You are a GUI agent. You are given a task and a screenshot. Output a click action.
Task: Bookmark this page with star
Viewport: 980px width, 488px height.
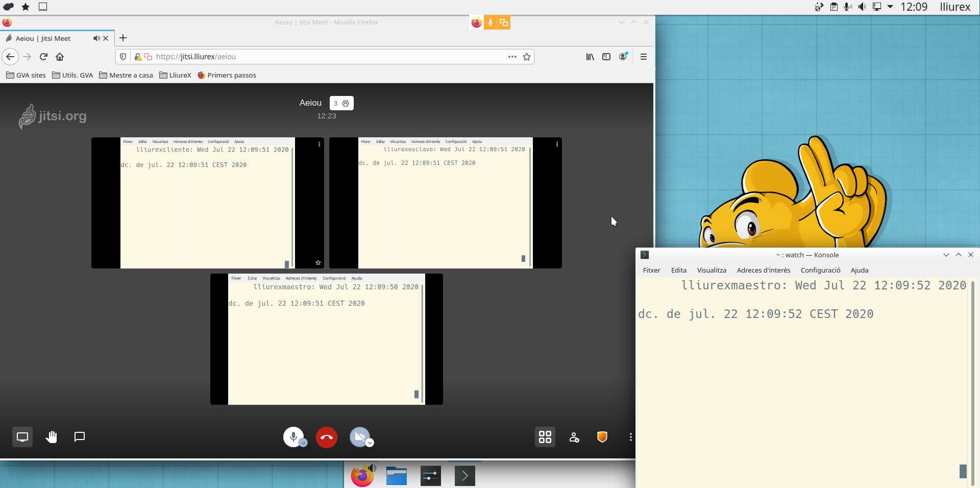coord(527,57)
